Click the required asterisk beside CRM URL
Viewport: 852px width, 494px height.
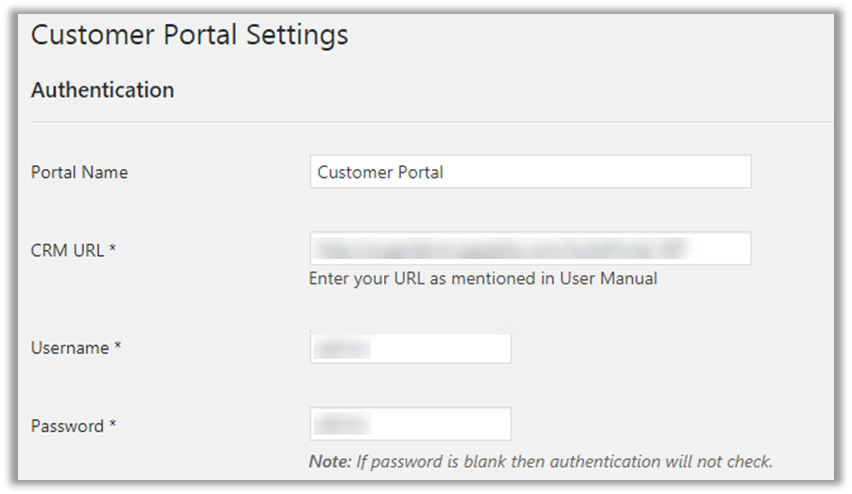[113, 248]
